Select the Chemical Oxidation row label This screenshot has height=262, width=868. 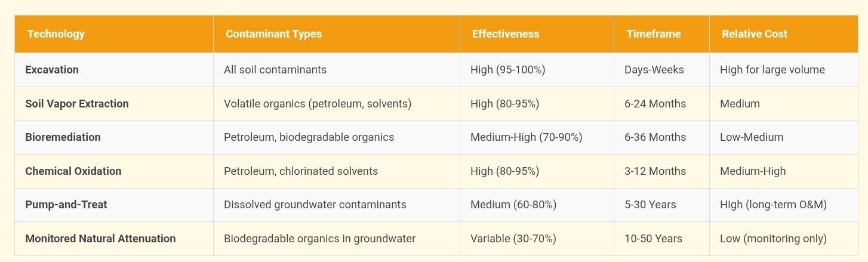[x=73, y=171]
